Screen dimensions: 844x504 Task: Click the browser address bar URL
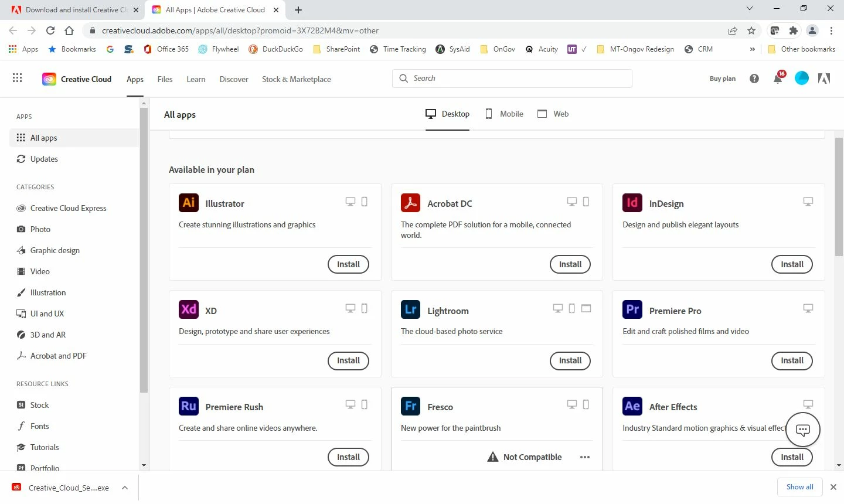click(x=240, y=30)
